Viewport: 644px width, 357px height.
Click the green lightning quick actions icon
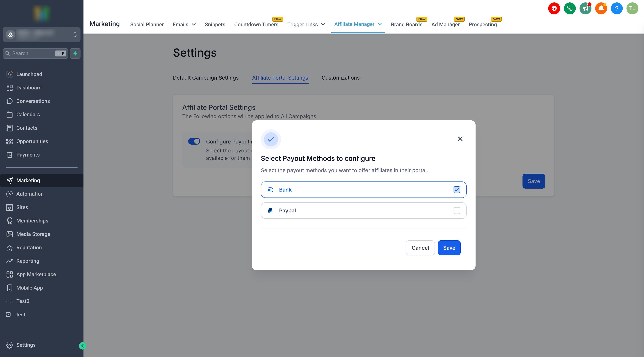75,53
